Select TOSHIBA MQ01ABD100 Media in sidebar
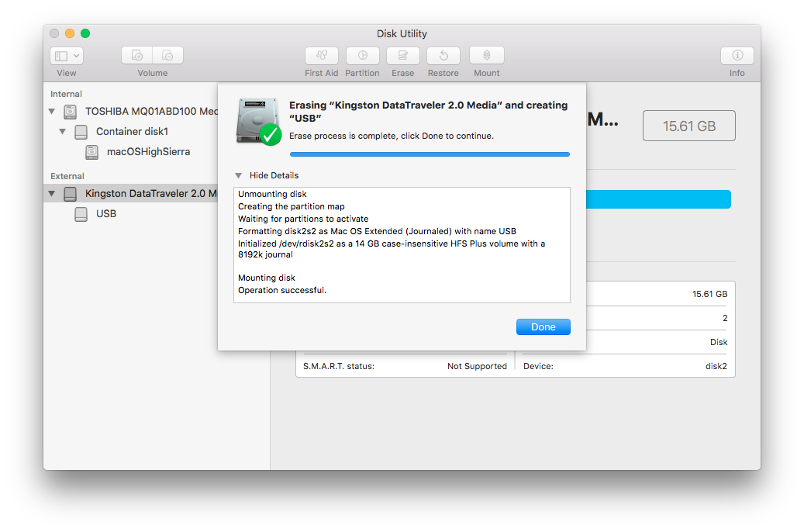 [131, 112]
